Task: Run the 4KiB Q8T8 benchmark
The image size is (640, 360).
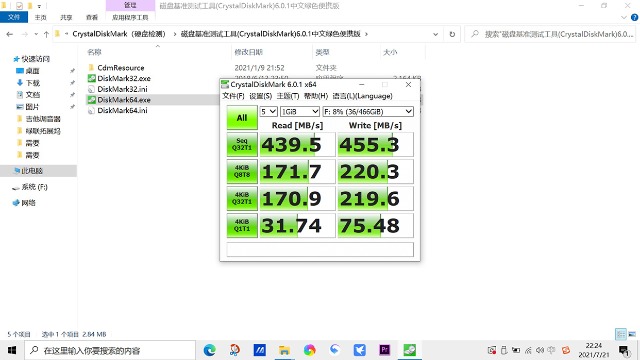Action: click(x=242, y=171)
